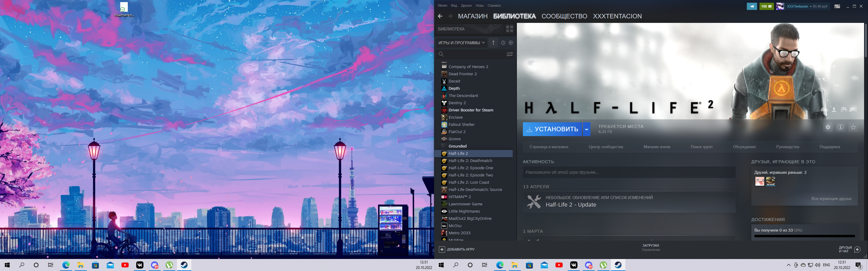This screenshot has height=271, width=868.
Task: Open Магазин очков link
Action: (657, 147)
